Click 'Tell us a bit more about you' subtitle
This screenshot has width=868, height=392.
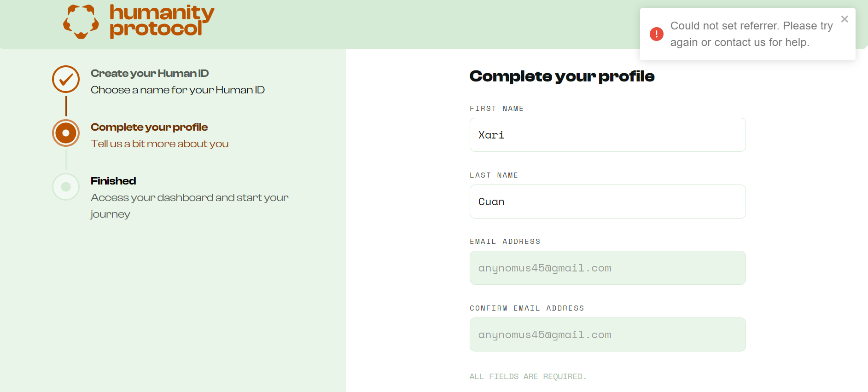(x=159, y=144)
